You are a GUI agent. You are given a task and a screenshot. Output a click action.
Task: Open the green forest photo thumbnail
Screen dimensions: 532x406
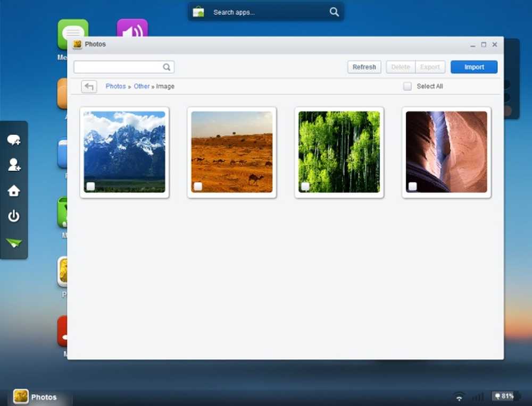339,152
